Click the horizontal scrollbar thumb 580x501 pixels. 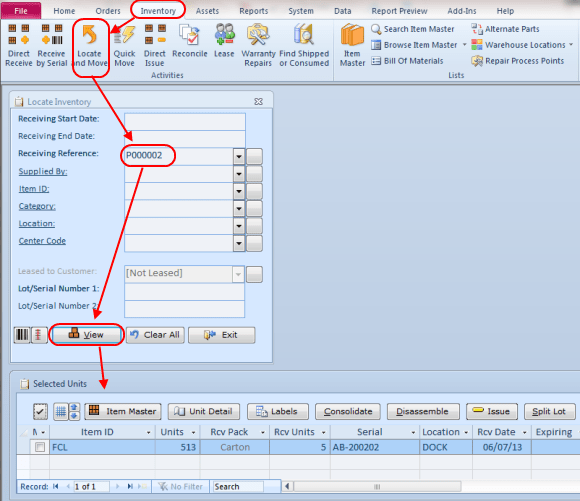377,487
